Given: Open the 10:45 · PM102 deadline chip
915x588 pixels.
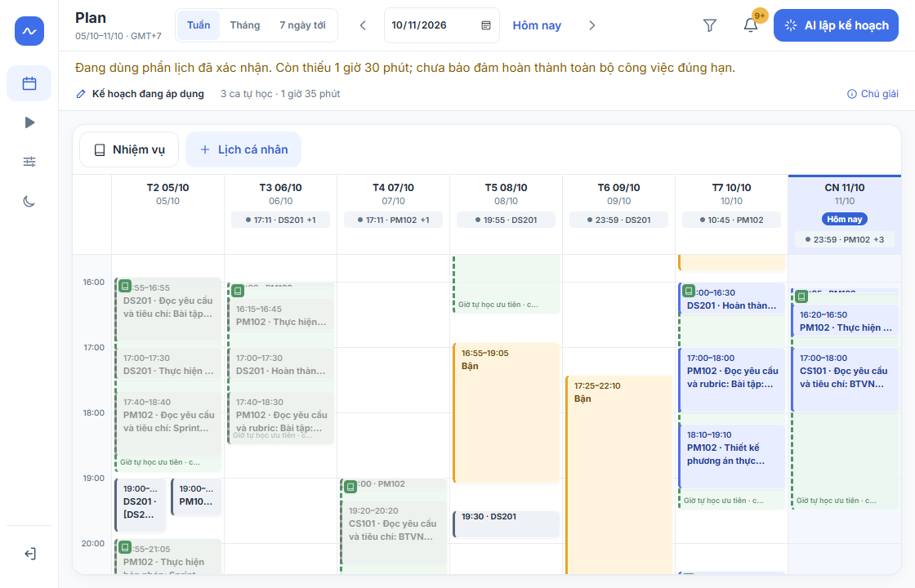Looking at the screenshot, I should click(731, 220).
